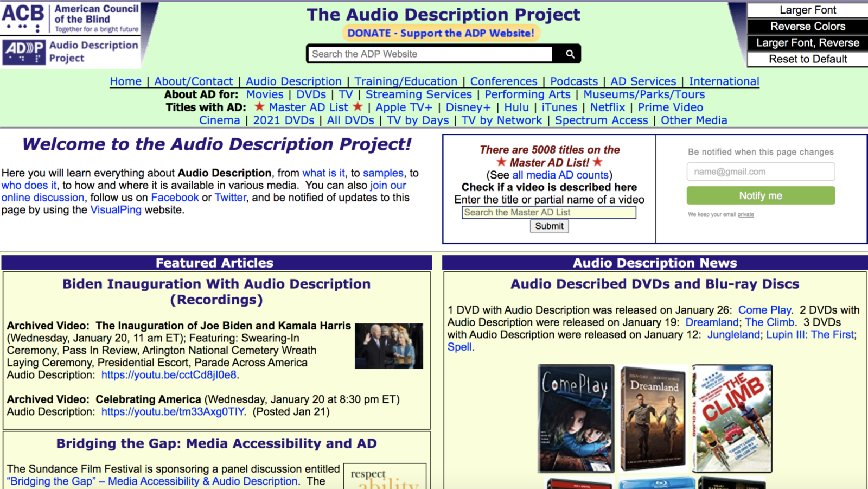
Task: Open the Facebook link
Action: pyautogui.click(x=175, y=198)
